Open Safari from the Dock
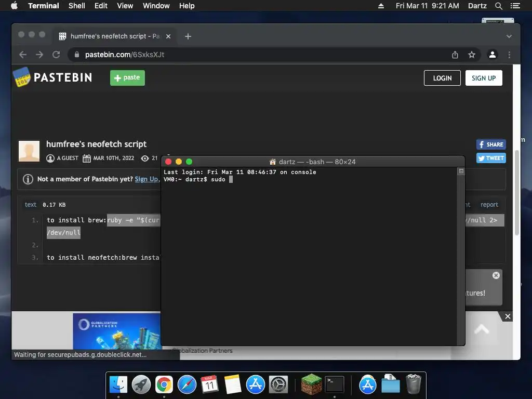The image size is (532, 399). 187,385
